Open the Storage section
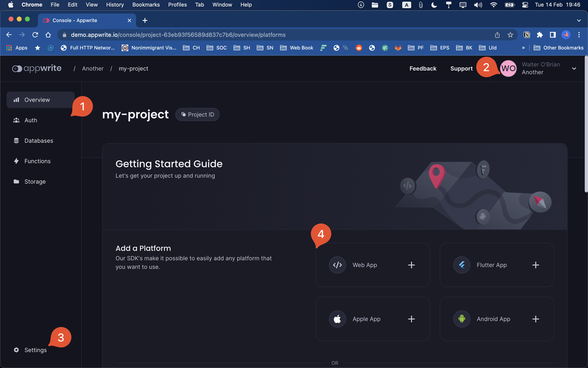Screen dimensions: 588x368 click(40, 182)
